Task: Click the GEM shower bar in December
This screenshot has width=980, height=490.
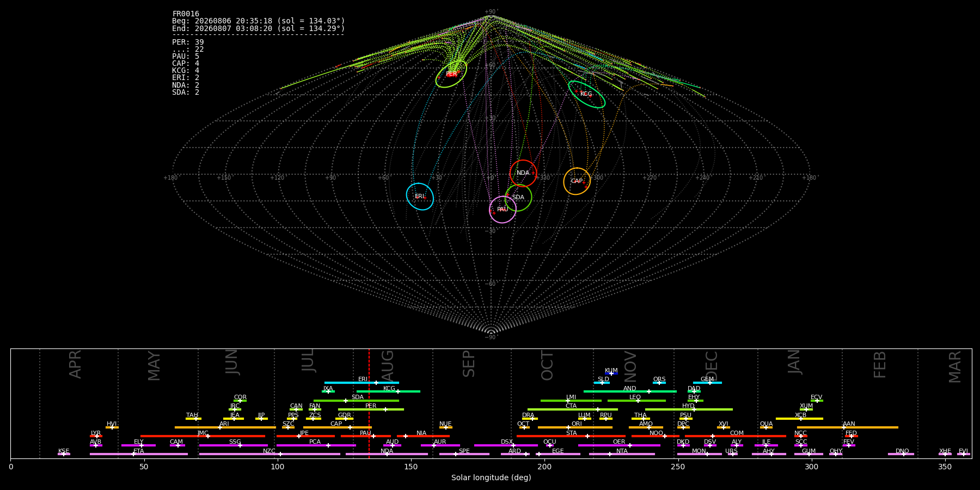Action: pyautogui.click(x=707, y=383)
